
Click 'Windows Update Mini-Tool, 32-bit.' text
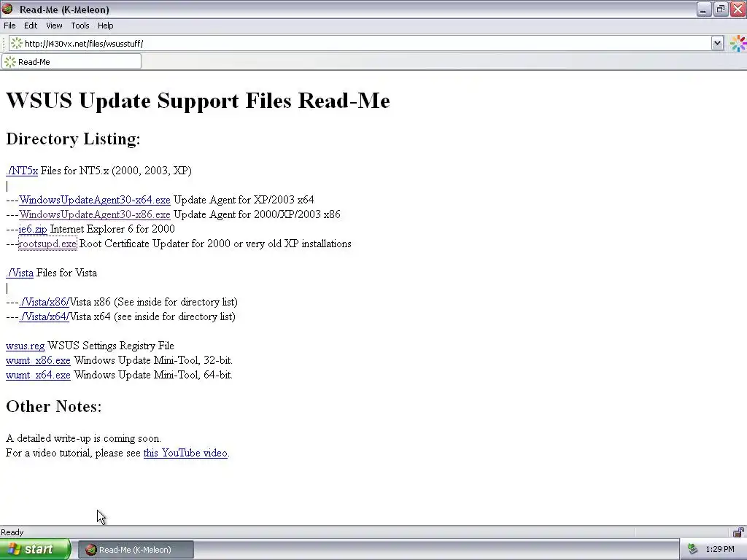point(153,360)
